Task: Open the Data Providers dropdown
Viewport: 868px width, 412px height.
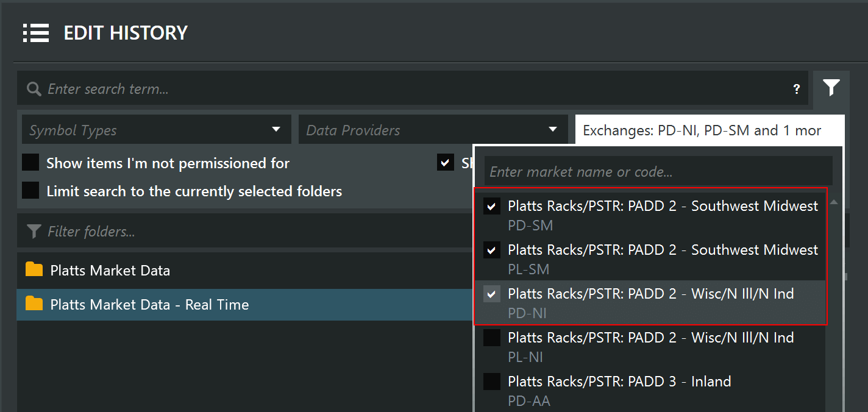Action: [x=433, y=129]
